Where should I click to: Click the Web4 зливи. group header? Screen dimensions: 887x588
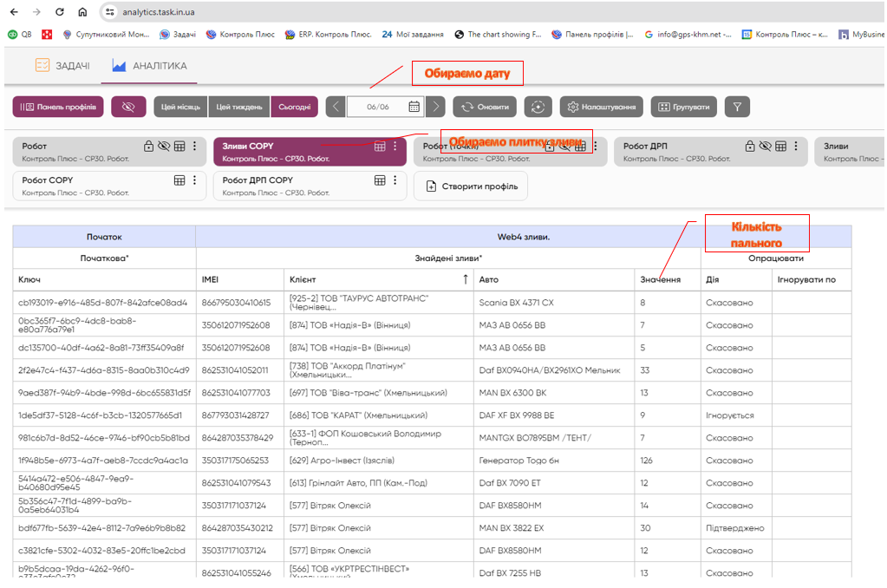point(523,237)
